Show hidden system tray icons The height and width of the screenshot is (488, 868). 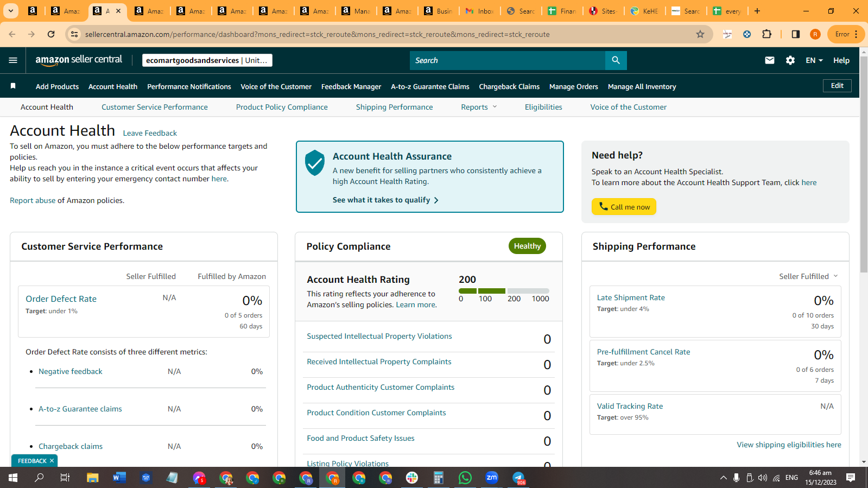723,478
